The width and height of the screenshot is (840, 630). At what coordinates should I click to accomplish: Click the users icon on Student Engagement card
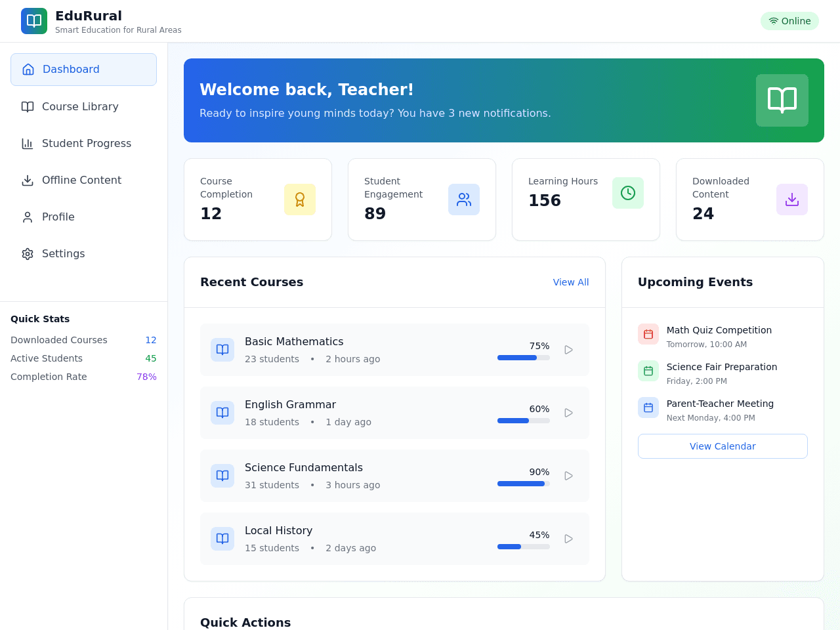(x=464, y=199)
